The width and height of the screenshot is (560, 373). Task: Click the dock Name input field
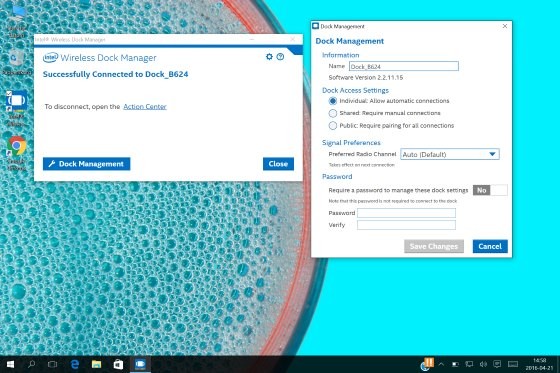404,66
